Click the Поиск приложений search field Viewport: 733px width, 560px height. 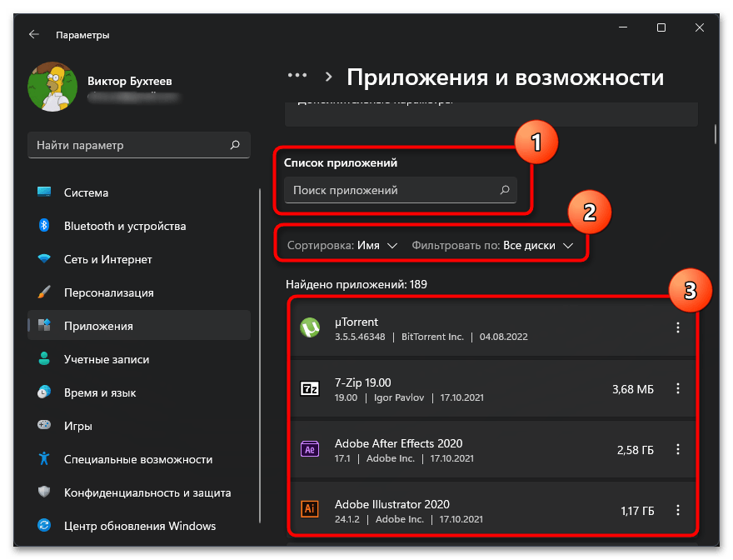(x=400, y=190)
